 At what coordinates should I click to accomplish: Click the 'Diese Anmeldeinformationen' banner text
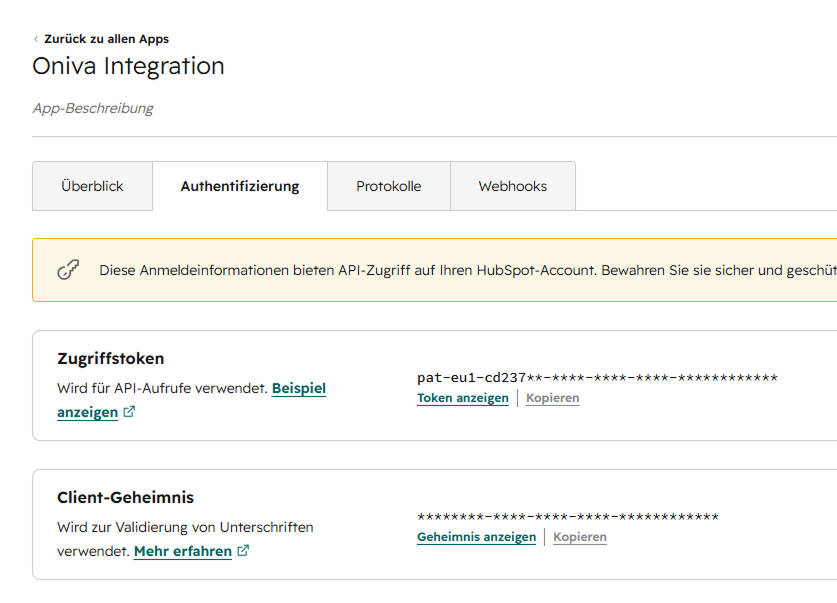coord(468,271)
